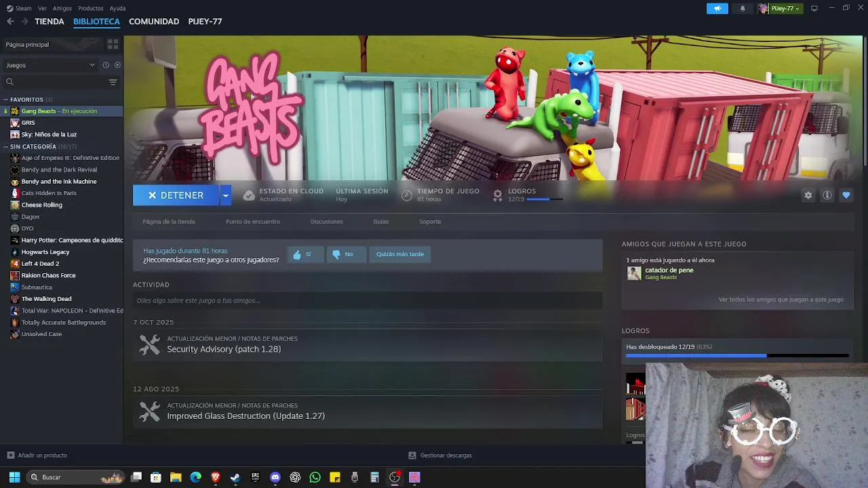Click the achievements trophy icon
The image size is (868, 488).
point(498,195)
